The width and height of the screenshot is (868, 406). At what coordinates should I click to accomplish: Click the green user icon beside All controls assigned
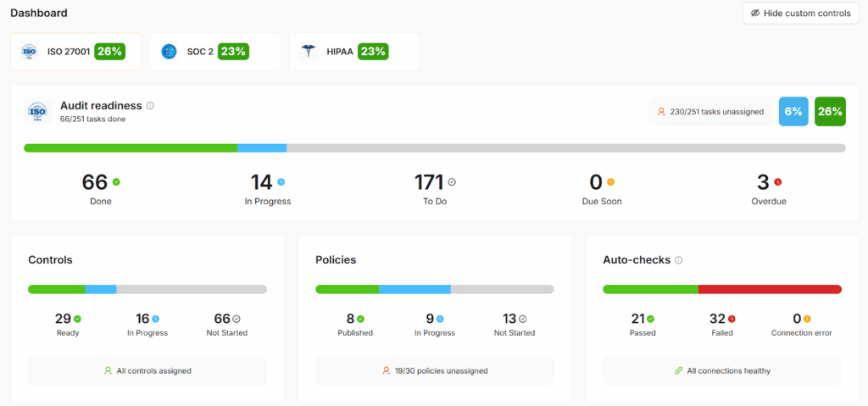pyautogui.click(x=108, y=370)
